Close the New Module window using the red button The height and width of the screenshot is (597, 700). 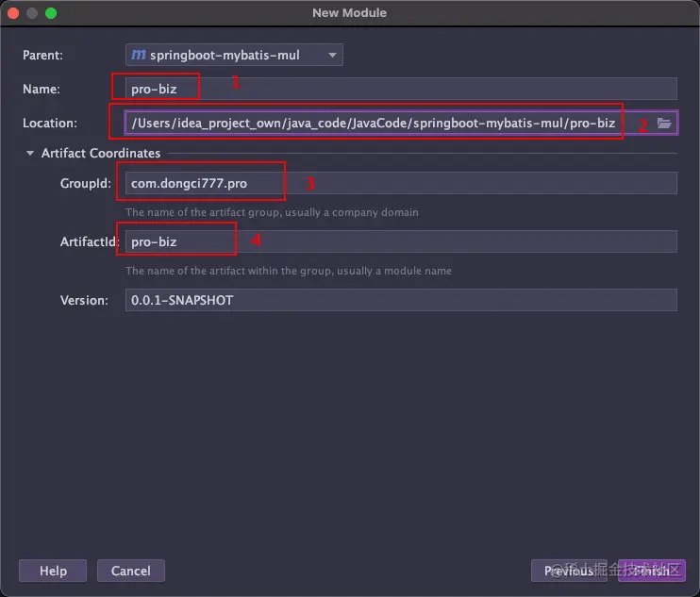[x=13, y=13]
